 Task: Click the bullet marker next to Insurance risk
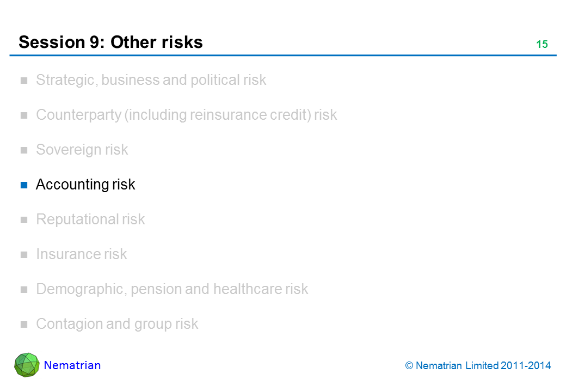point(24,255)
